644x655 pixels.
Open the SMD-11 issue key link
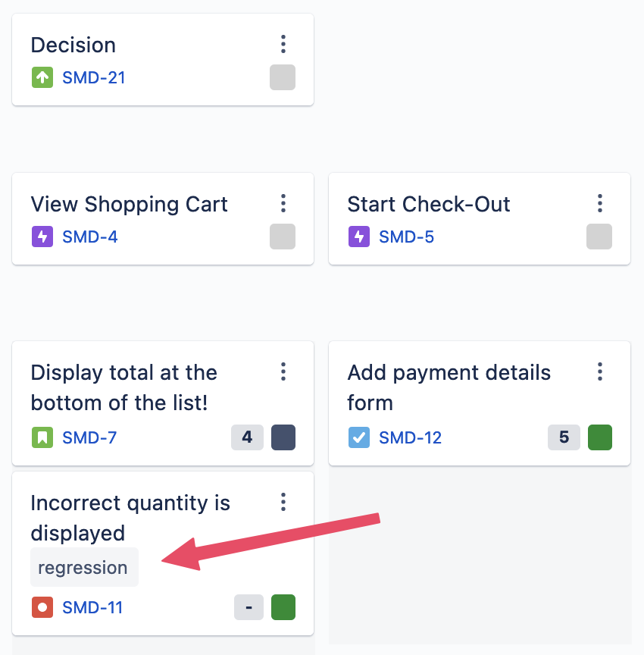point(92,607)
